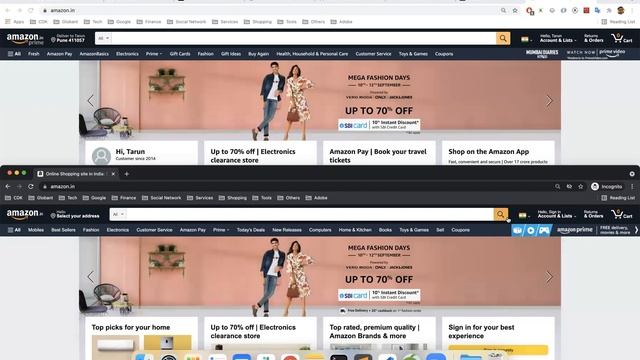Image resolution: width=640 pixels, height=360 pixels.
Task: Click the Amazon Prime logo in upper window
Action: pos(25,39)
